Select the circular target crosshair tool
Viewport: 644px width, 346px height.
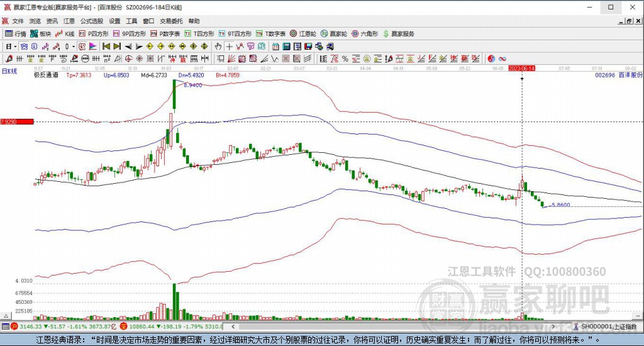point(128,59)
